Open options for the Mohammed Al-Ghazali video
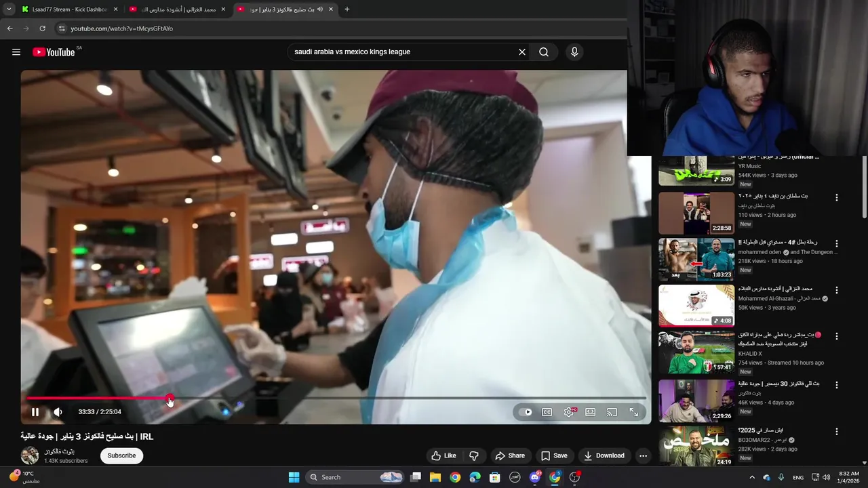The width and height of the screenshot is (868, 488). pos(836,290)
